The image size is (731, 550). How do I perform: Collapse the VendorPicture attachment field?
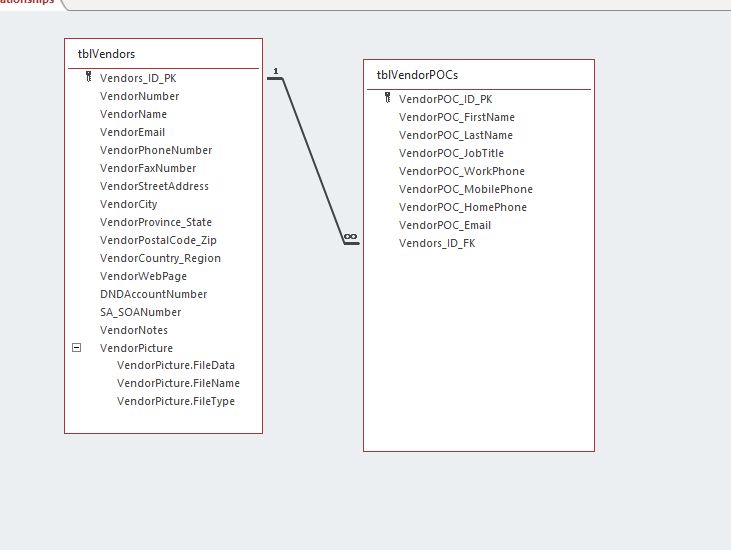click(76, 348)
